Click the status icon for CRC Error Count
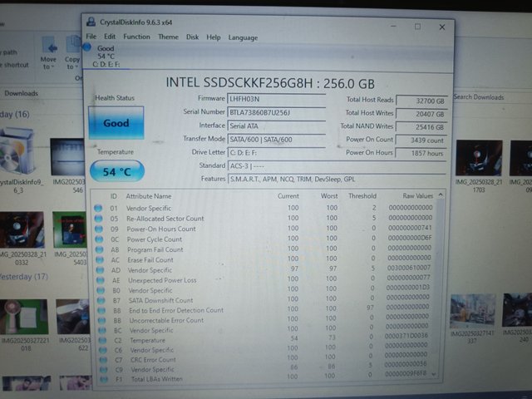This screenshot has height=399, width=532. pyautogui.click(x=103, y=360)
